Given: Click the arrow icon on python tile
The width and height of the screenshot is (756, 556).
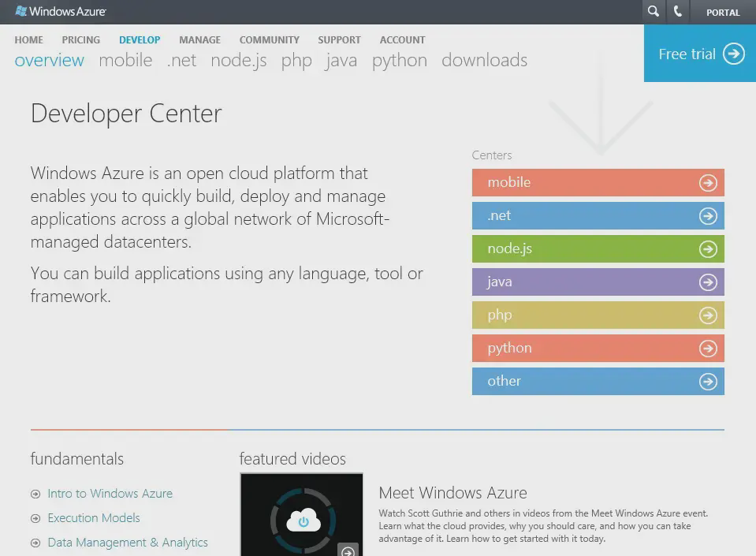Looking at the screenshot, I should [708, 349].
